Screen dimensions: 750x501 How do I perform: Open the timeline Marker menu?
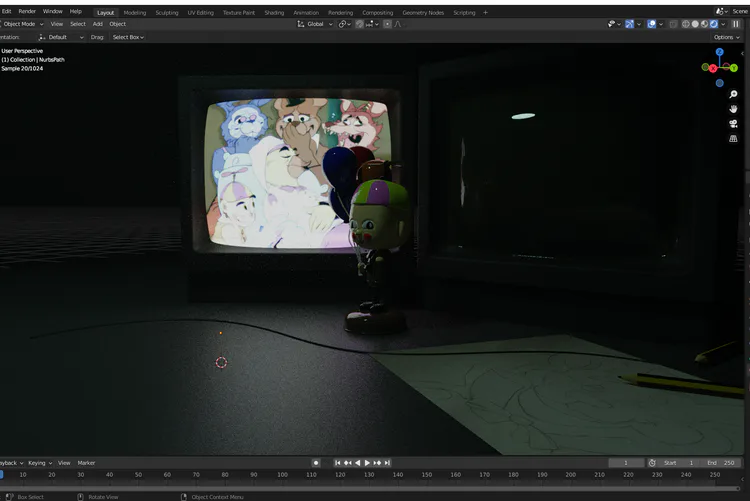86,463
